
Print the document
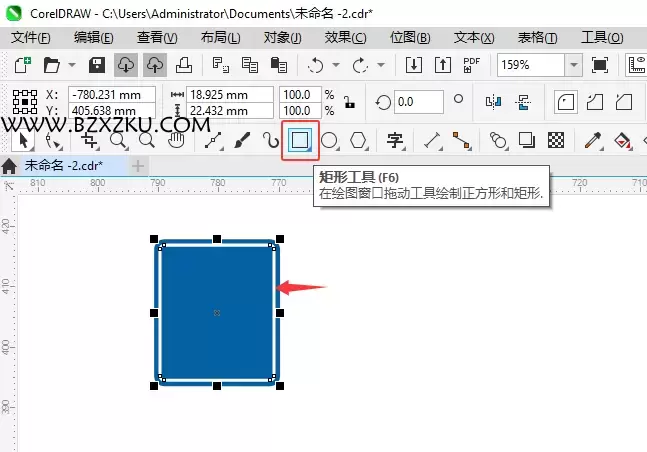[x=184, y=65]
